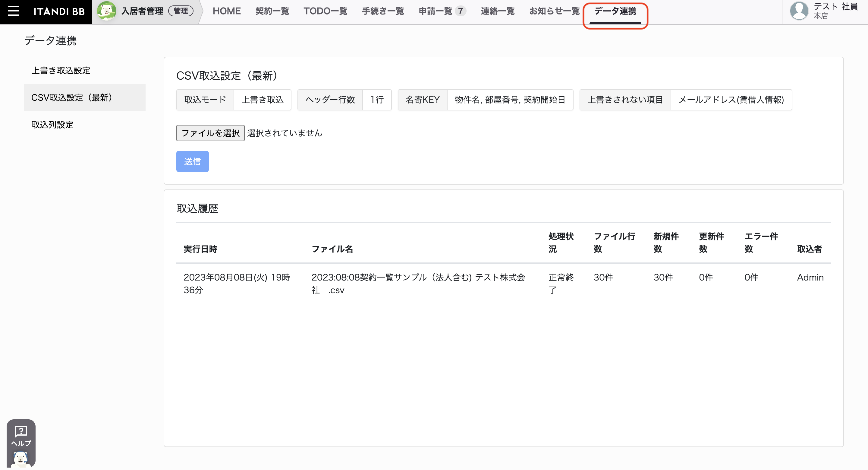Viewport: 868px width, 470px height.
Task: Open the 契約一覧 tab
Action: (x=272, y=11)
